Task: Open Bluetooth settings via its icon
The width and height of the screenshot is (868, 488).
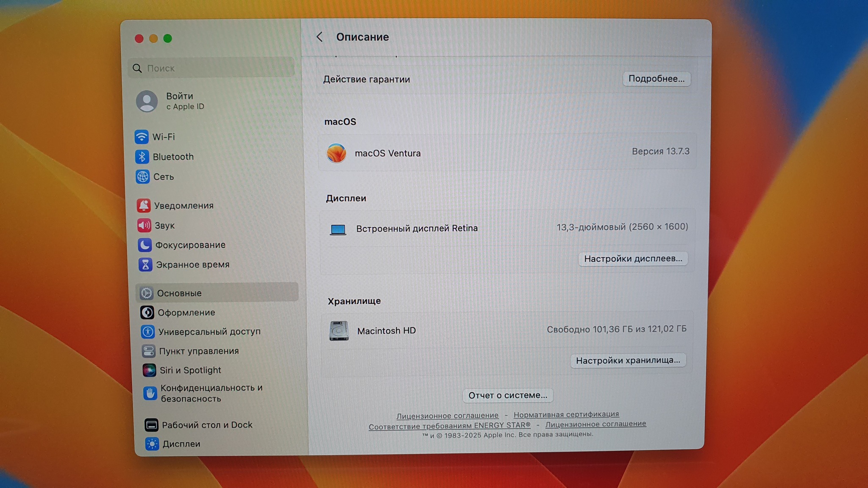Action: coord(142,157)
